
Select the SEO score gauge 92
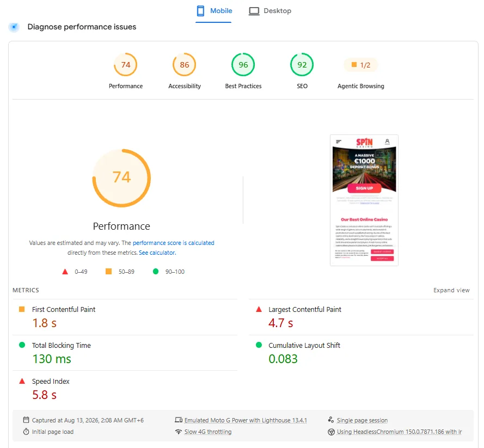coord(302,65)
